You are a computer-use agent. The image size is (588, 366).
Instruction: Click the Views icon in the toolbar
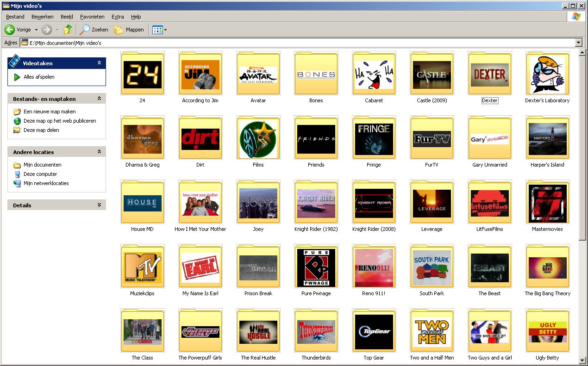[157, 30]
